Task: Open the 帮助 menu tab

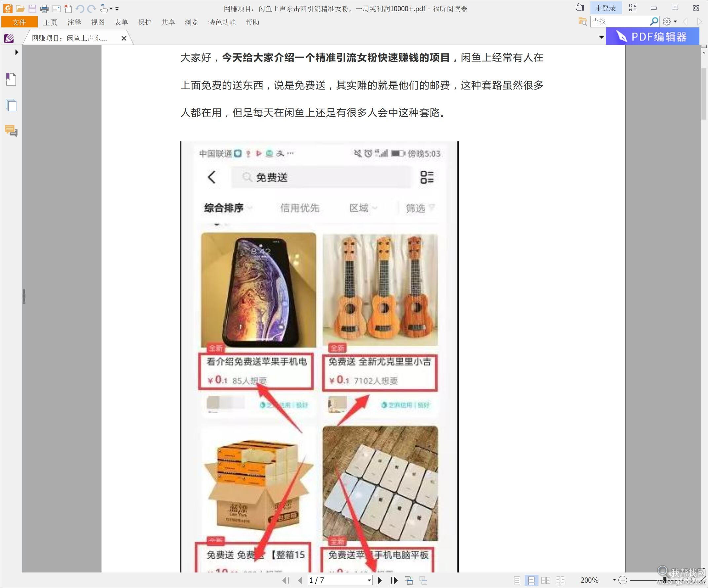Action: pos(252,22)
